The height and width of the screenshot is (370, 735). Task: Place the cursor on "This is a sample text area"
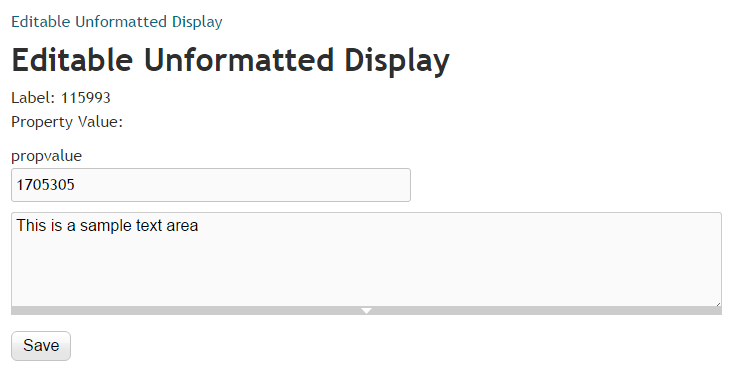107,226
